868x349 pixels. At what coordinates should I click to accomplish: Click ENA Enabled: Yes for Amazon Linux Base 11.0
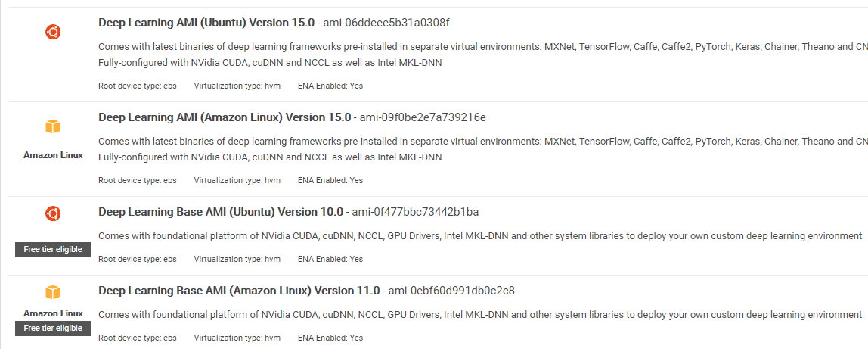pyautogui.click(x=330, y=338)
